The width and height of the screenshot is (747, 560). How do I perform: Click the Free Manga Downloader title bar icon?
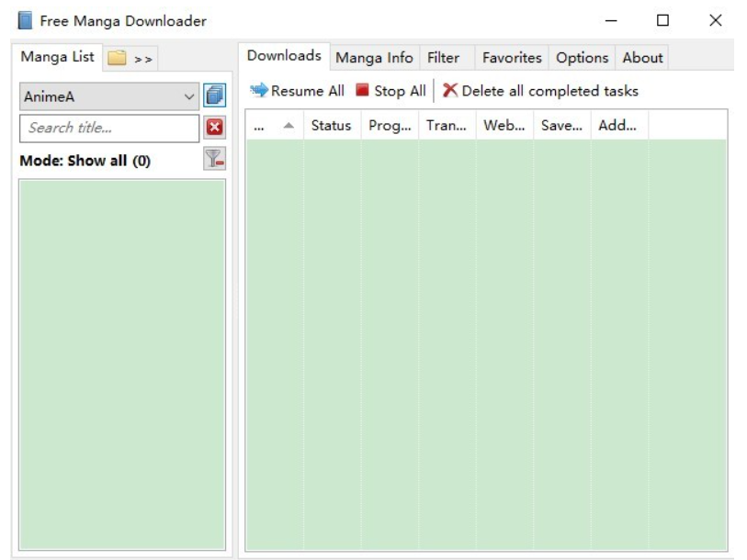click(x=25, y=20)
